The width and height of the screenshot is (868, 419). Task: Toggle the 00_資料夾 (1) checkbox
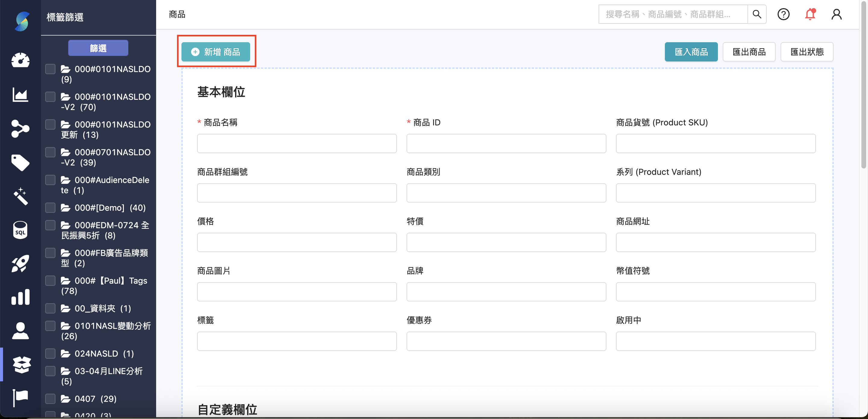coord(51,308)
